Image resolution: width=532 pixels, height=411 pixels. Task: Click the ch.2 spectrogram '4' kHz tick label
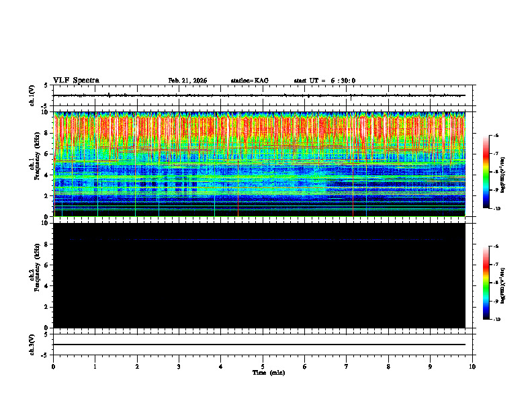[x=47, y=286]
